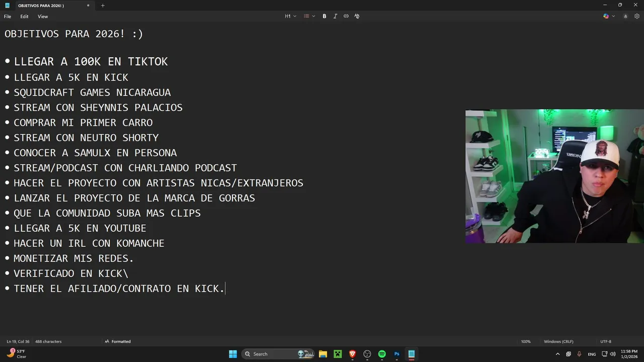This screenshot has width=644, height=362.
Task: Open the H1 heading style dropdown
Action: coord(290,16)
